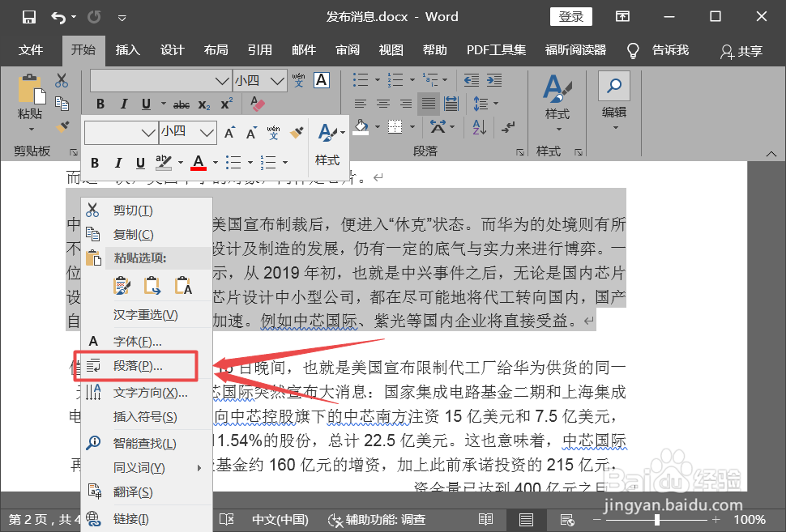This screenshot has height=532, width=786.
Task: Open the 编辑 find/editing menu
Action: (x=614, y=101)
